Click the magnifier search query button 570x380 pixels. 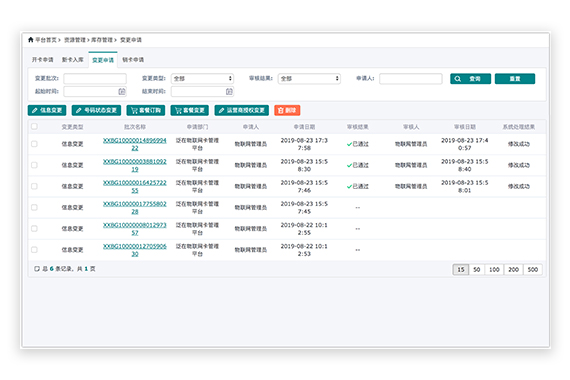click(470, 79)
